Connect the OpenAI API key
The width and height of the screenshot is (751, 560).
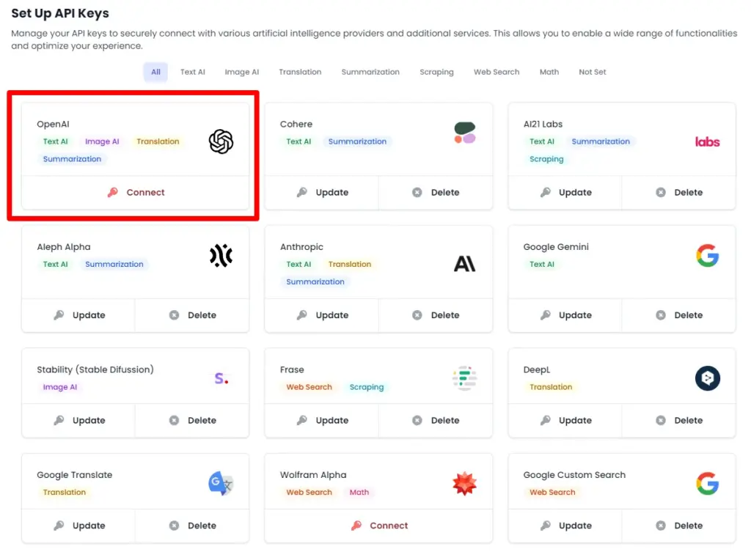pos(136,192)
